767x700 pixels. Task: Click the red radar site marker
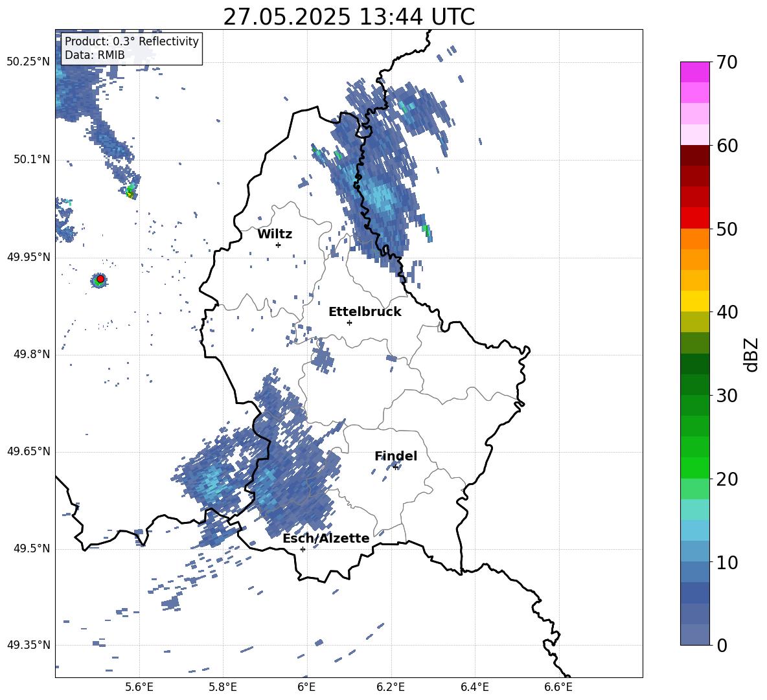click(x=100, y=279)
